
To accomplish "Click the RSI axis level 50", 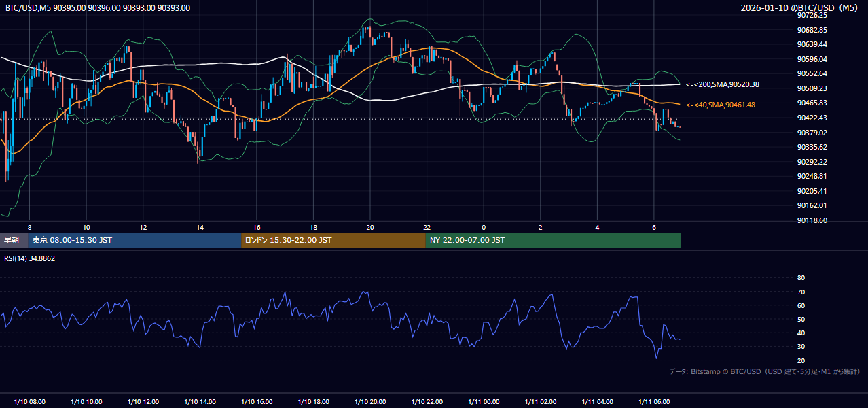I will tap(801, 319).
